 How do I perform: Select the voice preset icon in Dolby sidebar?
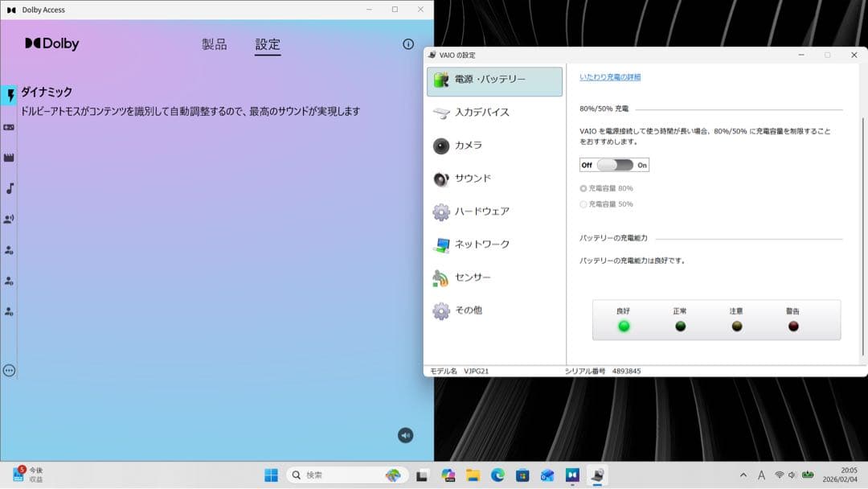pyautogui.click(x=10, y=218)
